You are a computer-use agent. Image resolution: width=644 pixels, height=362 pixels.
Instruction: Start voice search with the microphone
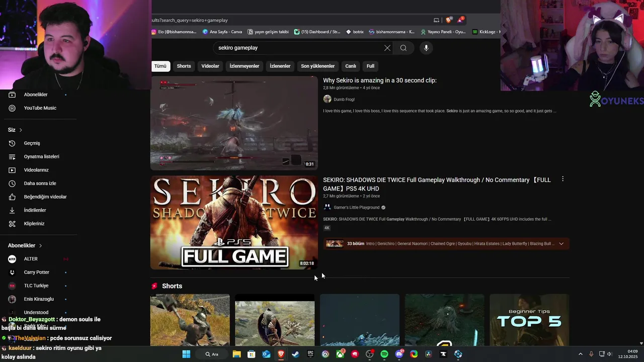point(426,48)
